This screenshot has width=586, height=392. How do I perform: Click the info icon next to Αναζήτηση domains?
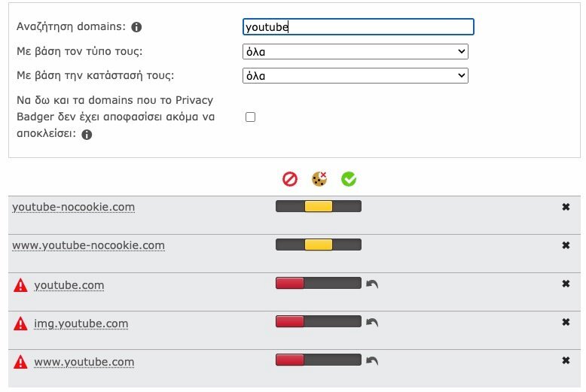pos(136,27)
